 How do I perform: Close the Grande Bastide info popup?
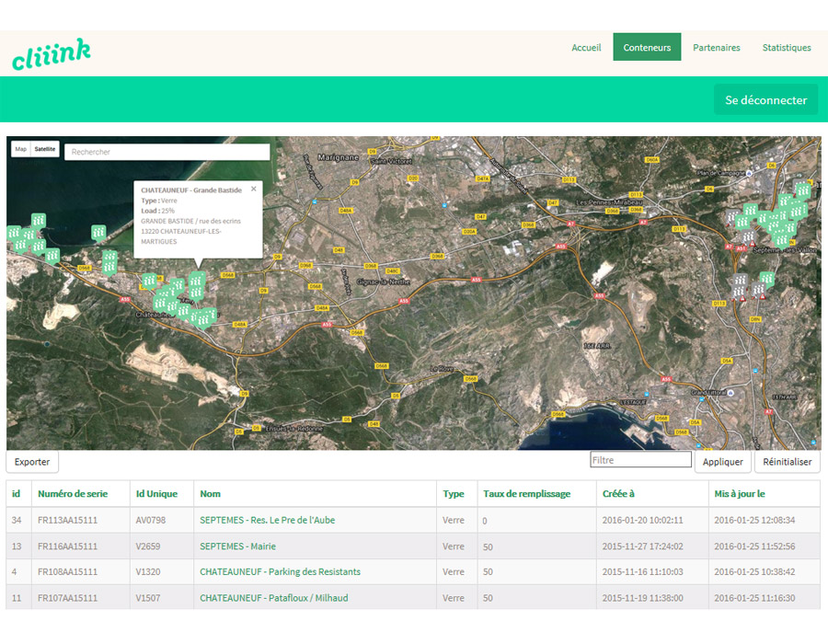pyautogui.click(x=254, y=189)
